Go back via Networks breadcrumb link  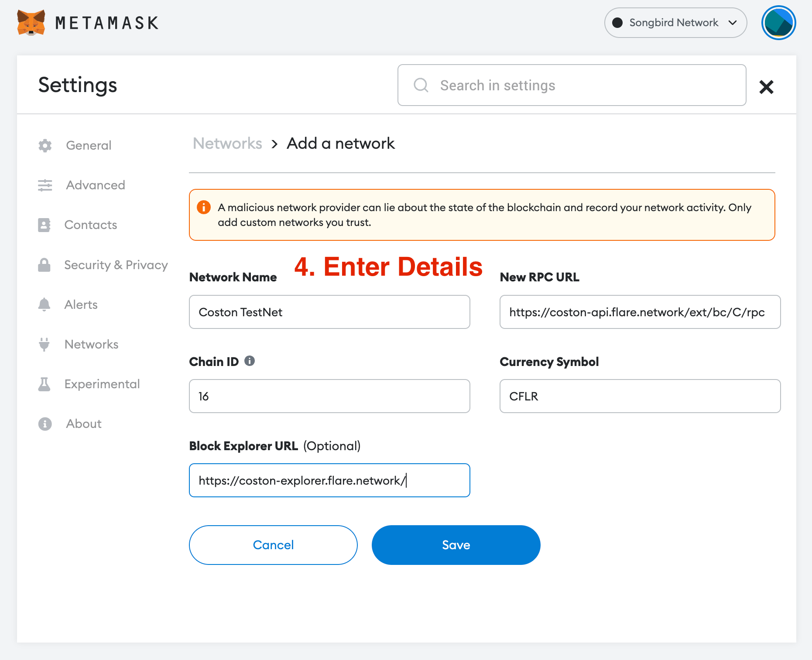[227, 144]
